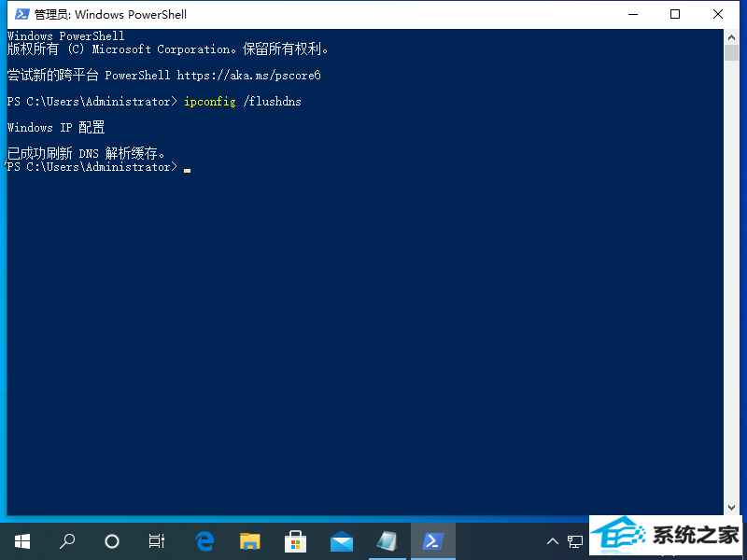Open Task View on the taskbar
747x560 pixels.
(x=156, y=541)
